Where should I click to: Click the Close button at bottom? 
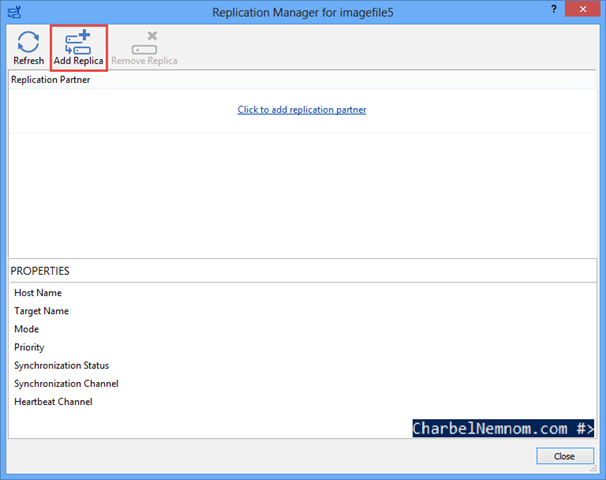(565, 456)
